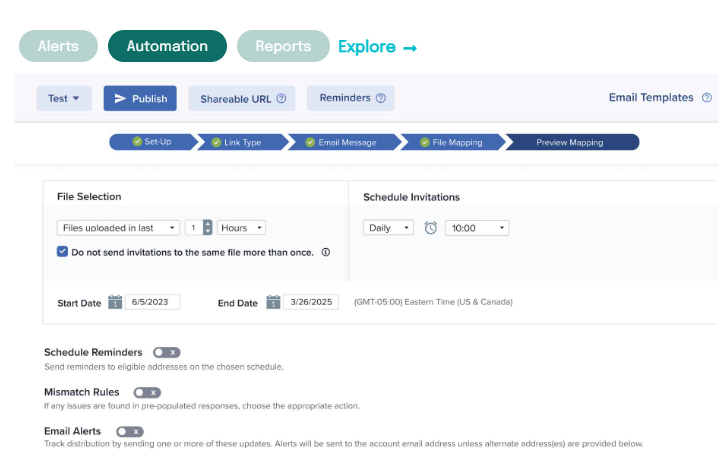This screenshot has height=470, width=725.
Task: Turn on the Mismatch Rules toggle
Action: coord(147,392)
